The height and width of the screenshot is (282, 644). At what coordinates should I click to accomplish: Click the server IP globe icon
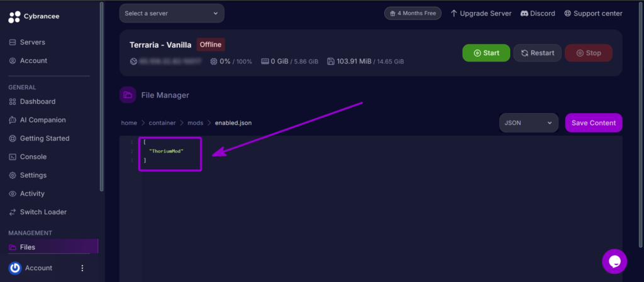pyautogui.click(x=133, y=62)
